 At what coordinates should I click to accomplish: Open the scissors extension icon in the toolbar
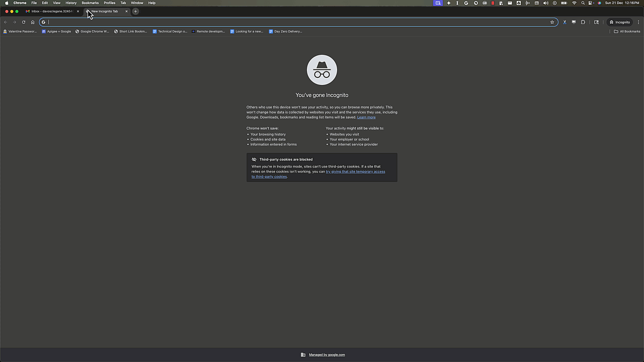[565, 22]
